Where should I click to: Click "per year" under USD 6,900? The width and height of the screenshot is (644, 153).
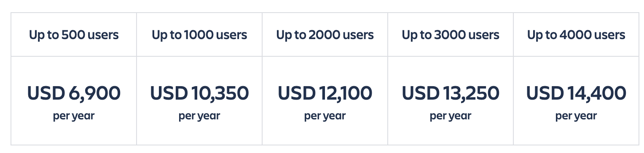[74, 116]
